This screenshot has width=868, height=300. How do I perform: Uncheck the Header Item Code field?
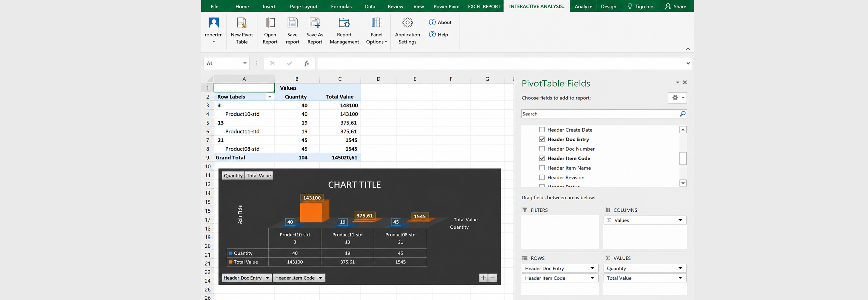click(x=542, y=158)
